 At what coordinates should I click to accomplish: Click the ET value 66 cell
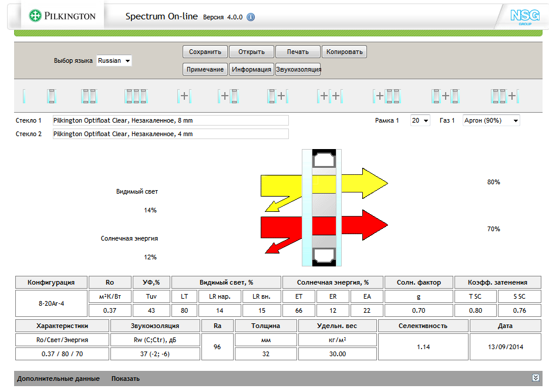299,310
